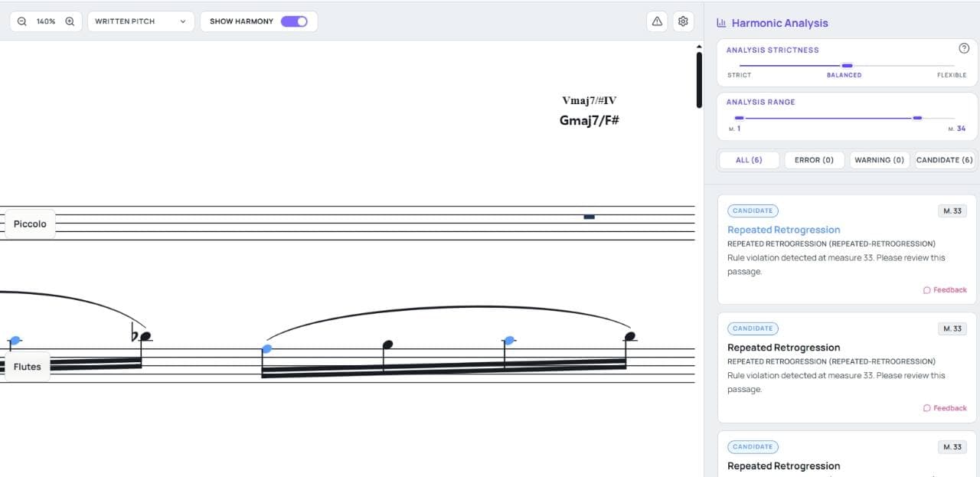The width and height of the screenshot is (980, 477).
Task: Click the Gmaj7/F# chord symbol
Action: coord(589,120)
